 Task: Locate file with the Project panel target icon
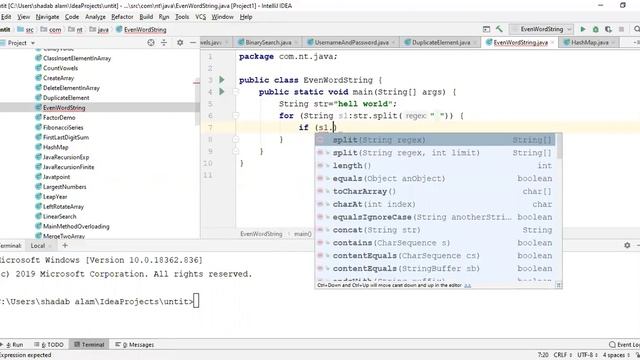(151, 42)
